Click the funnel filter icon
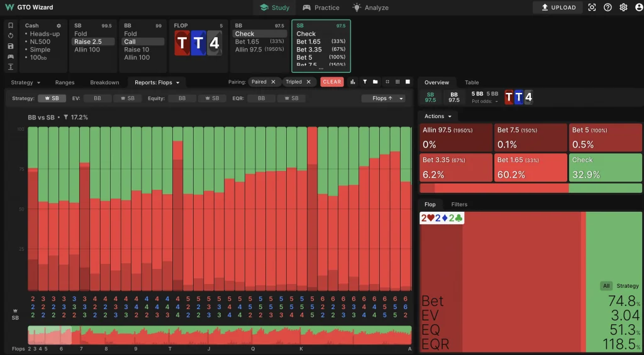 click(x=364, y=82)
